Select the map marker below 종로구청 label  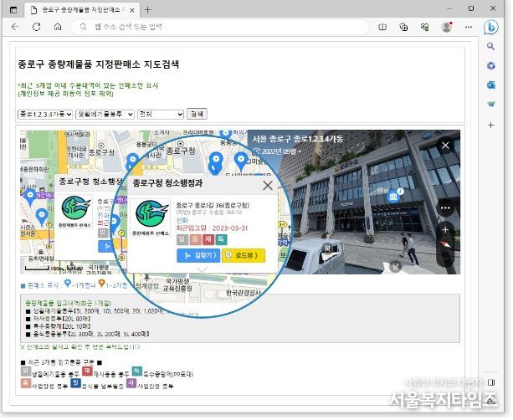point(133,161)
